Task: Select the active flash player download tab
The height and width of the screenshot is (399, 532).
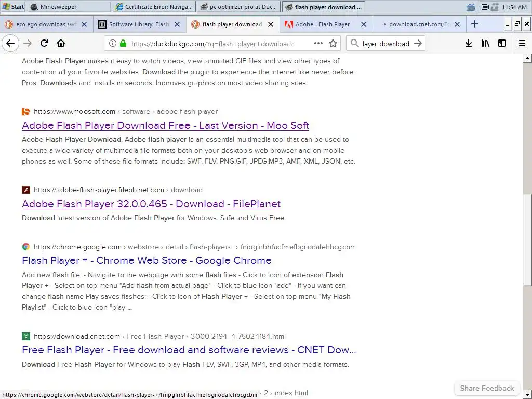Action: 233,24
